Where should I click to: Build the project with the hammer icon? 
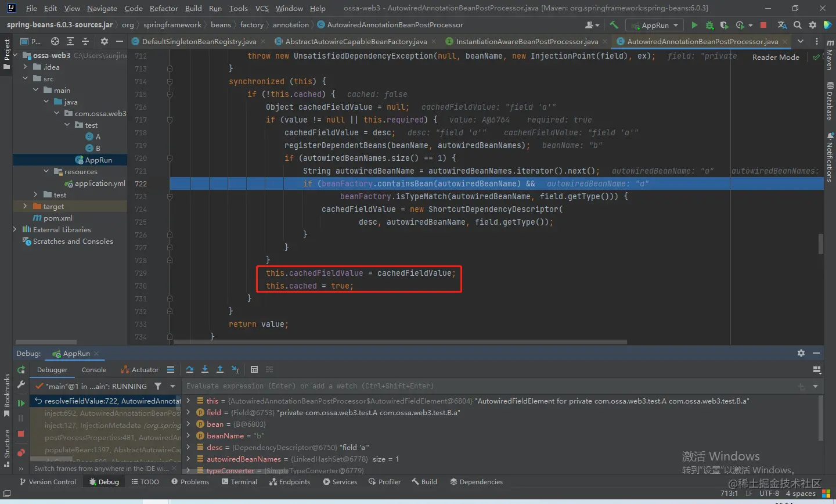coord(614,25)
